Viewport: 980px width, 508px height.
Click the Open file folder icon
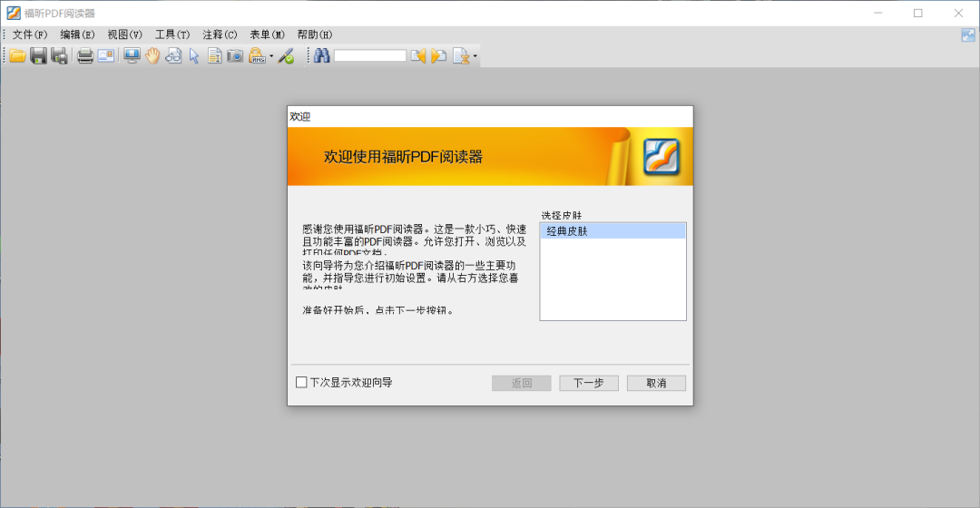[x=17, y=55]
